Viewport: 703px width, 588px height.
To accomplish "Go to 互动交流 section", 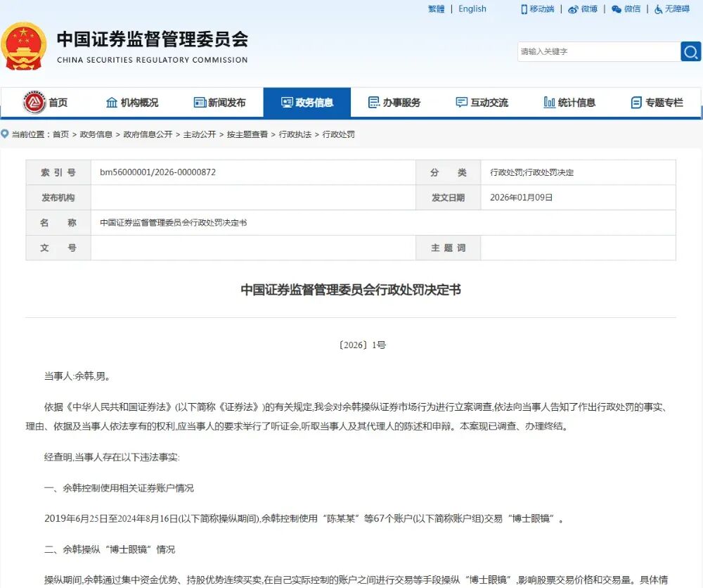I will [x=482, y=103].
